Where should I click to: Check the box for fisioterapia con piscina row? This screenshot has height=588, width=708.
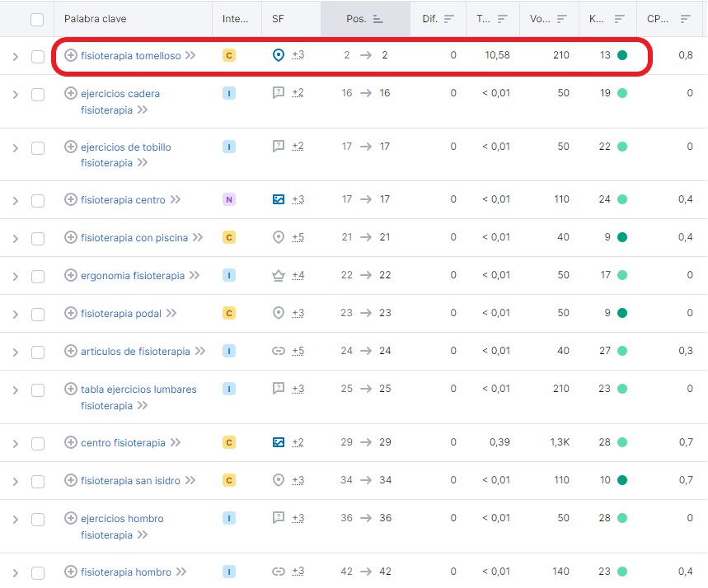[x=38, y=238]
